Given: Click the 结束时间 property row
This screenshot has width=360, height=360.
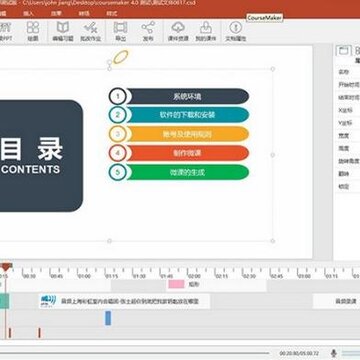Looking at the screenshot, I should pyautogui.click(x=347, y=97).
